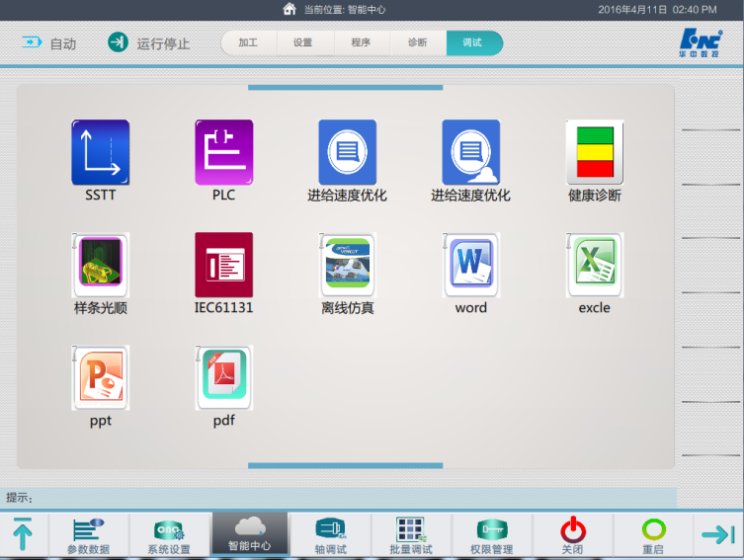Select the 诊断 tab
744x560 pixels.
(x=417, y=43)
